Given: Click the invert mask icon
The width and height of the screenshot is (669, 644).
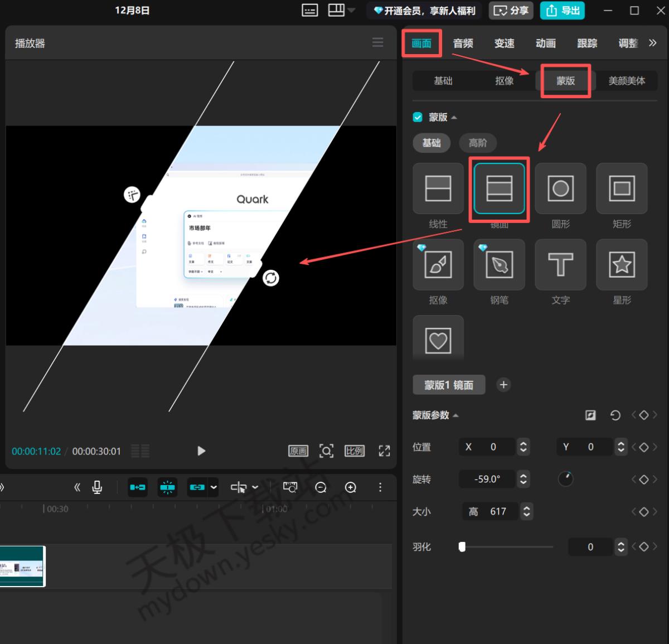Looking at the screenshot, I should 590,415.
